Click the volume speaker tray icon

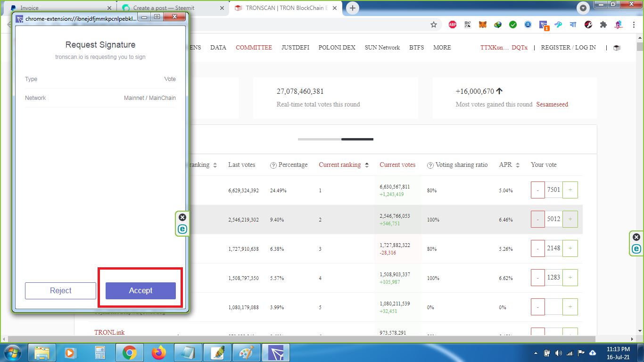[559, 353]
